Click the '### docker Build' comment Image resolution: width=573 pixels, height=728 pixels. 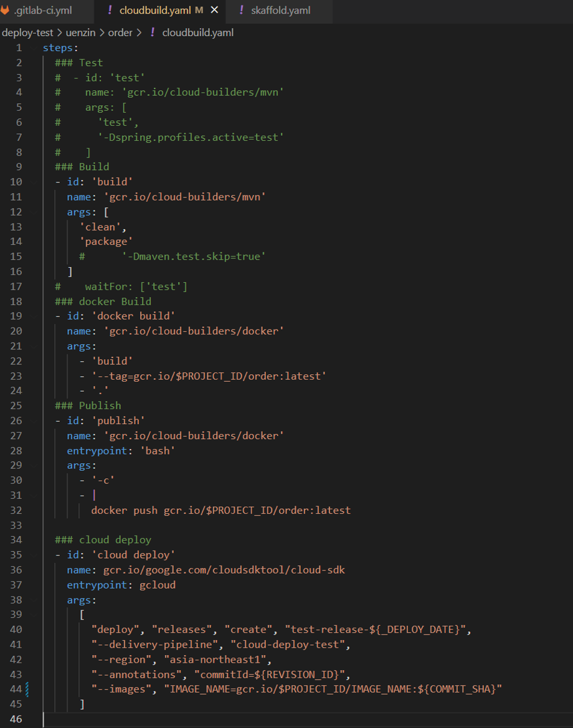coord(103,301)
